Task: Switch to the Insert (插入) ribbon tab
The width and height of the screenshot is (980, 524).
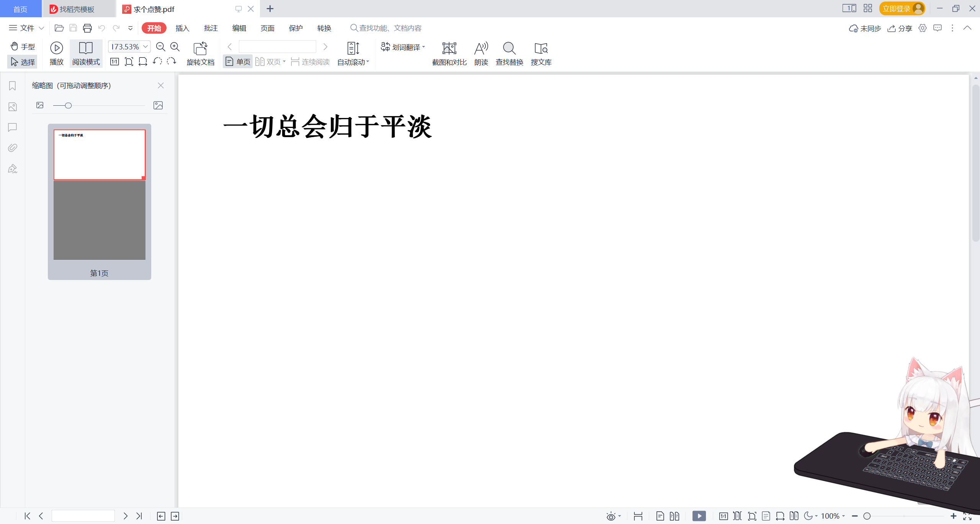Action: pyautogui.click(x=182, y=28)
